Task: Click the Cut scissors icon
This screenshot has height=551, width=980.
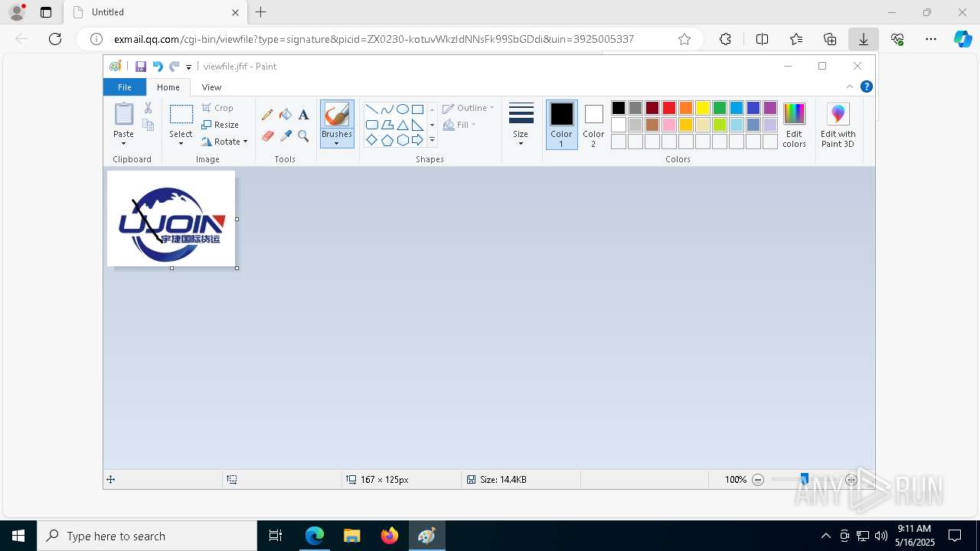Action: (148, 108)
